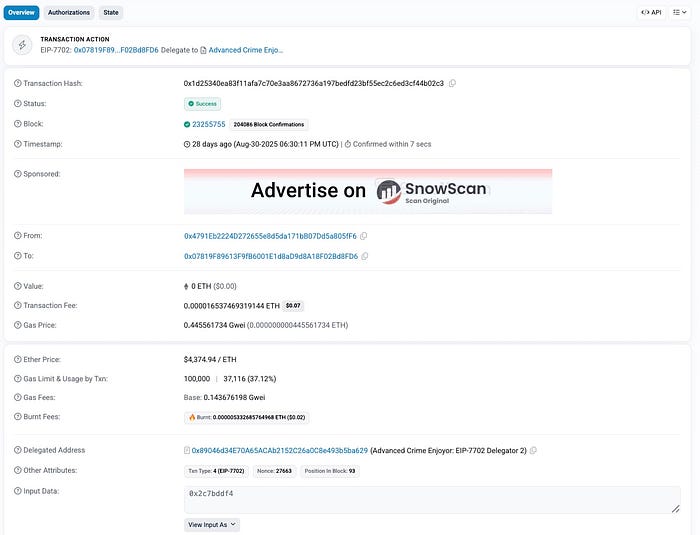Click the help icon next to Gas Price
The image size is (700, 535).
tap(17, 325)
